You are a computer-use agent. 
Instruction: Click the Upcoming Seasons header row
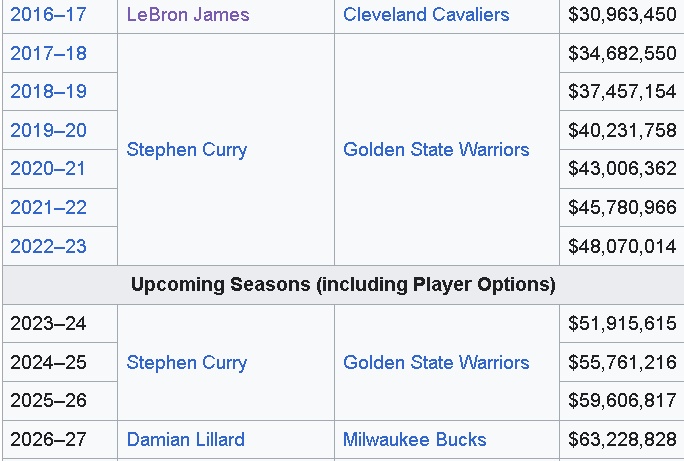343,285
